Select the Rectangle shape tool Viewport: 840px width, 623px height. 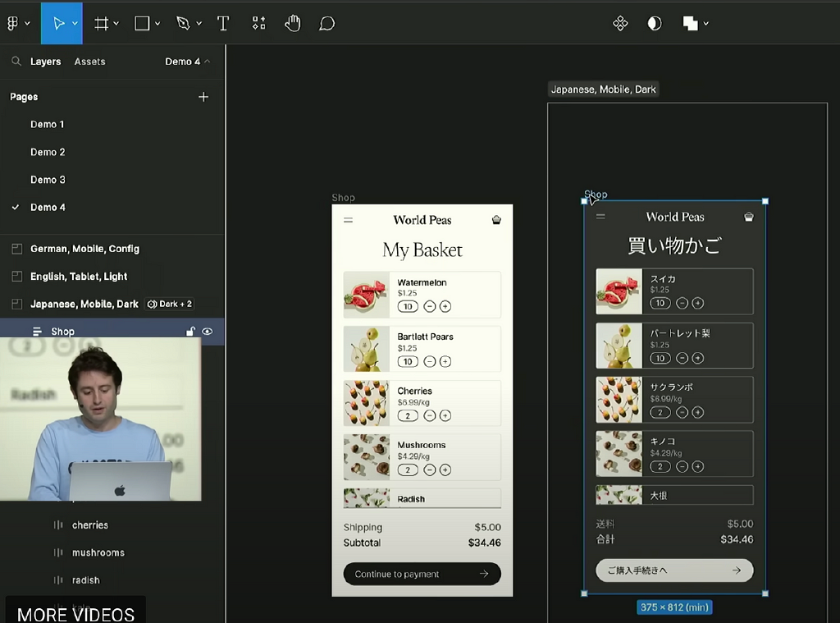142,24
